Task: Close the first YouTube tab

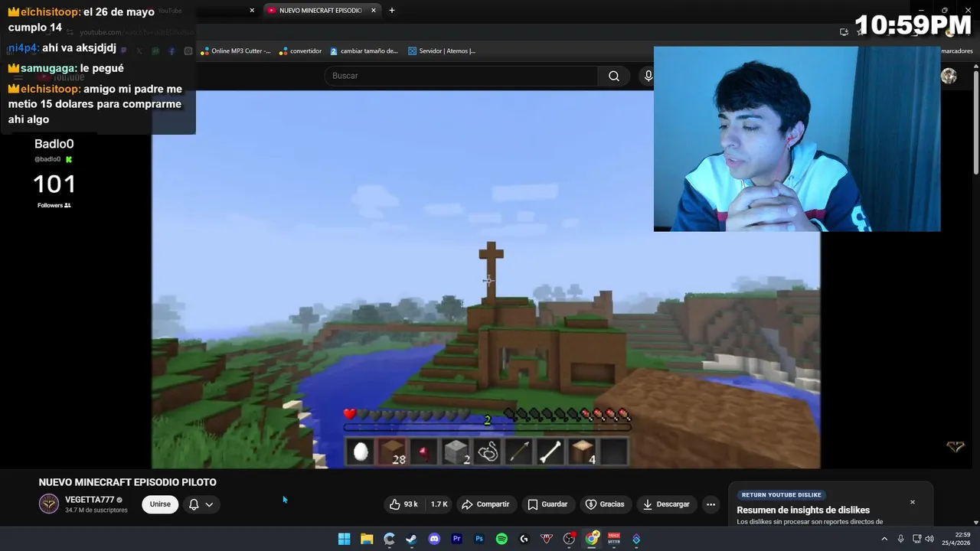Action: (x=252, y=11)
